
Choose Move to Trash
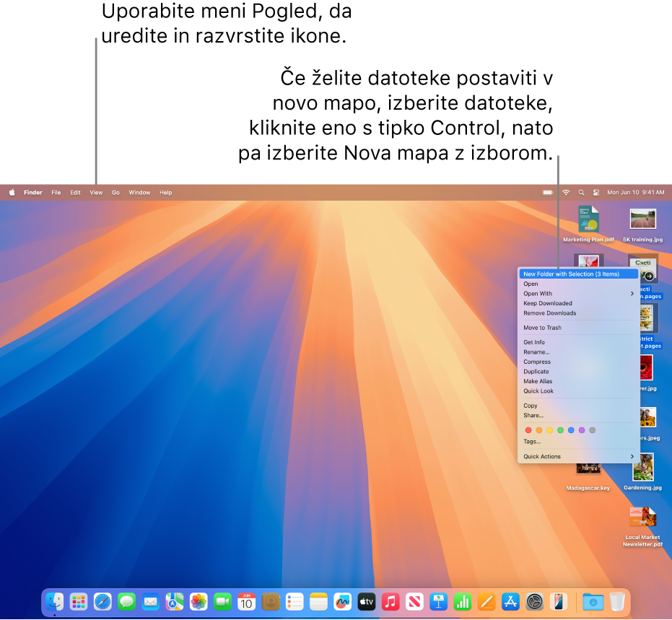[579, 328]
